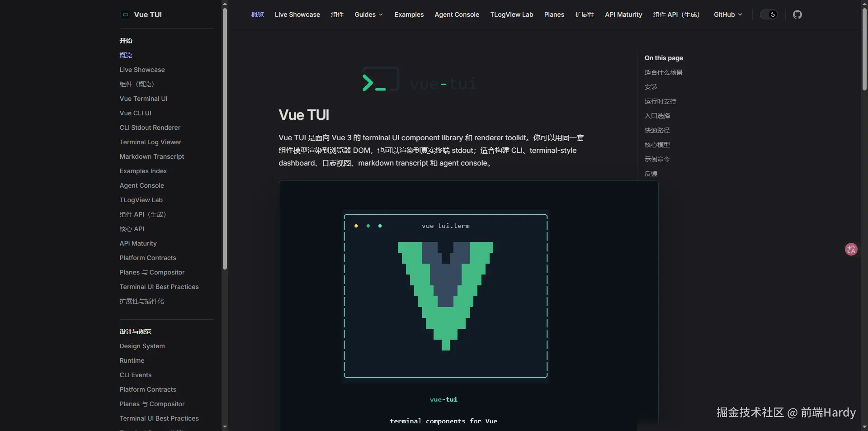Open 扩展性 in the top navigation
The width and height of the screenshot is (868, 431).
coord(585,14)
